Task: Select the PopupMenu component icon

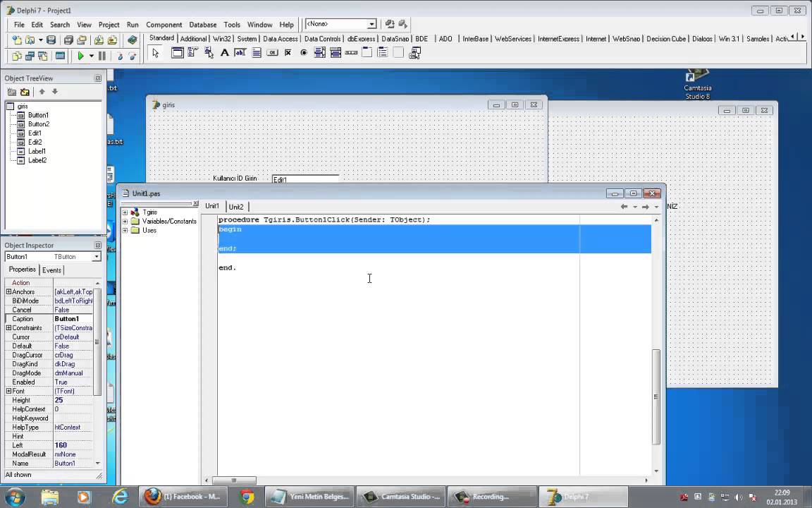Action: point(209,52)
